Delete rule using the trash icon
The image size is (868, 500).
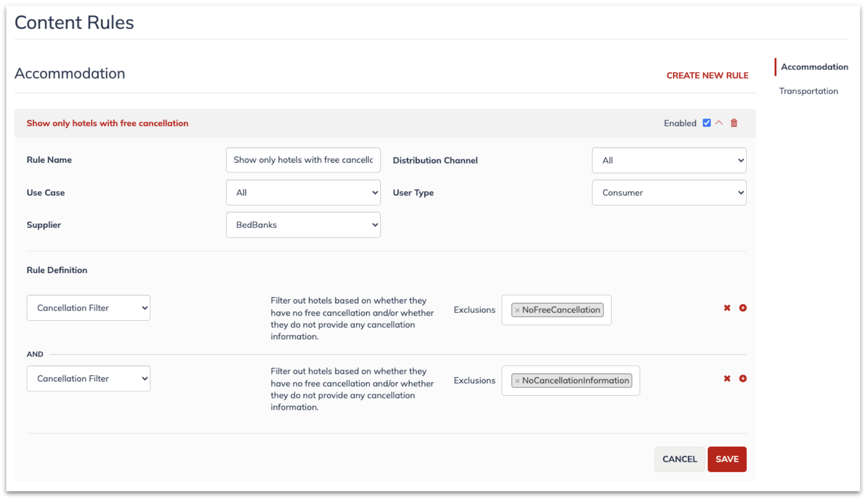[x=734, y=123]
